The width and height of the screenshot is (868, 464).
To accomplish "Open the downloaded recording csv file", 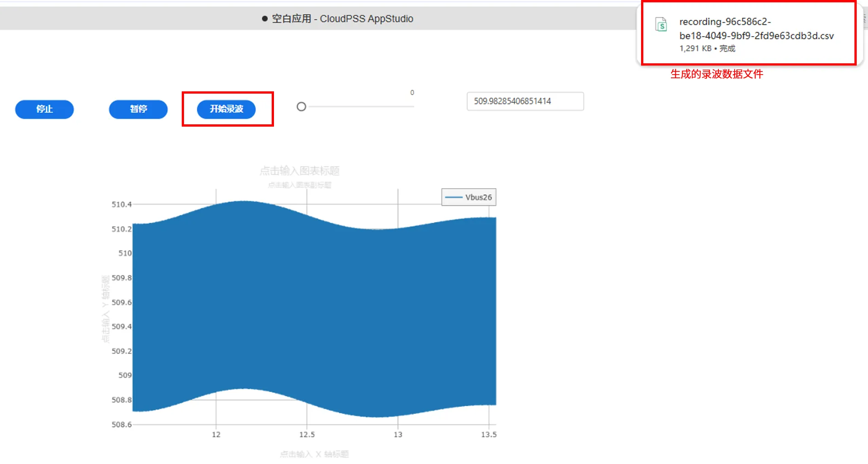I will point(756,28).
